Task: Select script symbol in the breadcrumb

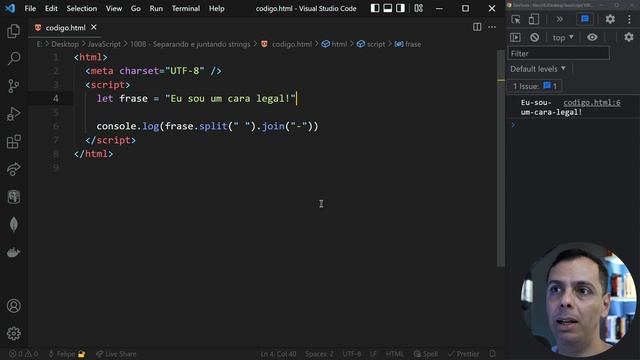Action: [371, 44]
